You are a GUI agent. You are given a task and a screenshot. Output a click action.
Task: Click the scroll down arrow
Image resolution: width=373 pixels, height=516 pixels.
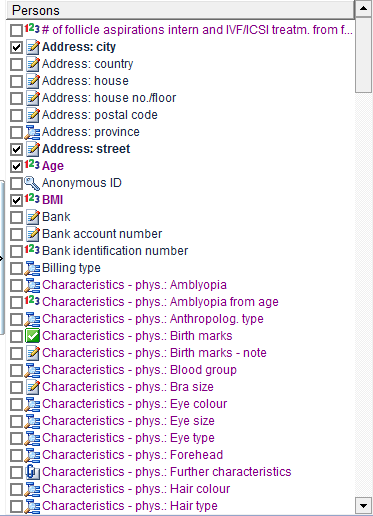[x=363, y=506]
